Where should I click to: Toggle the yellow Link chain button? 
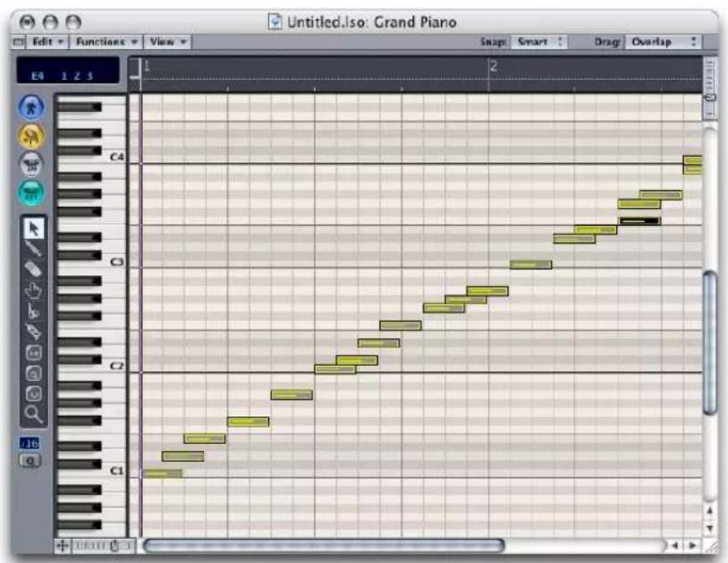point(31,136)
